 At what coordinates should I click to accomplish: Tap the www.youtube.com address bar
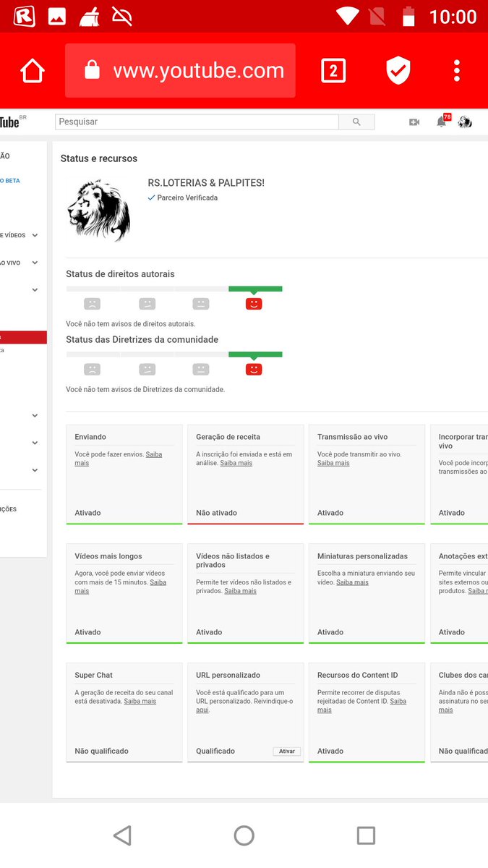180,71
